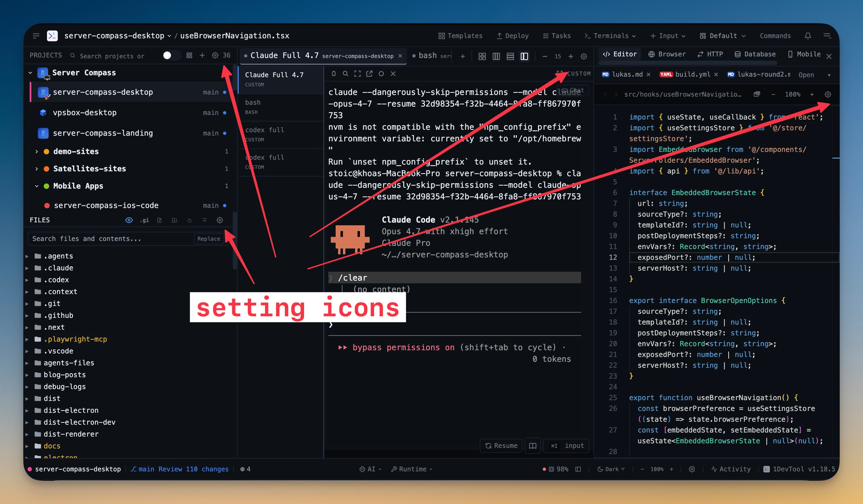The image size is (863, 504).
Task: Expand the .playwright-mcp folder
Action: tap(27, 339)
